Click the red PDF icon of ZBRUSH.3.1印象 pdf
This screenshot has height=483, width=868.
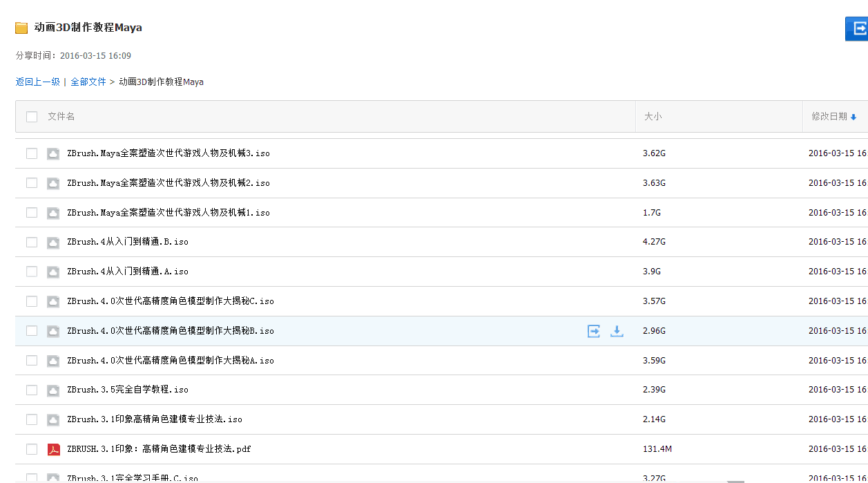coord(53,449)
